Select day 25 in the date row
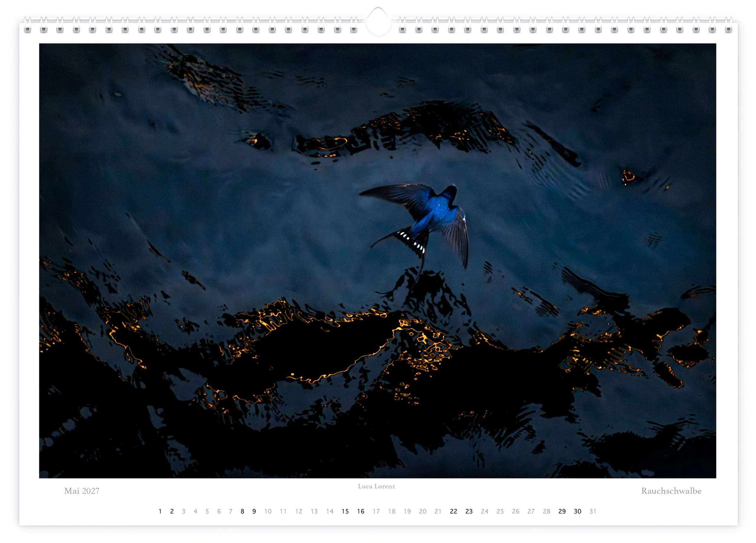756x543 pixels. [500, 511]
